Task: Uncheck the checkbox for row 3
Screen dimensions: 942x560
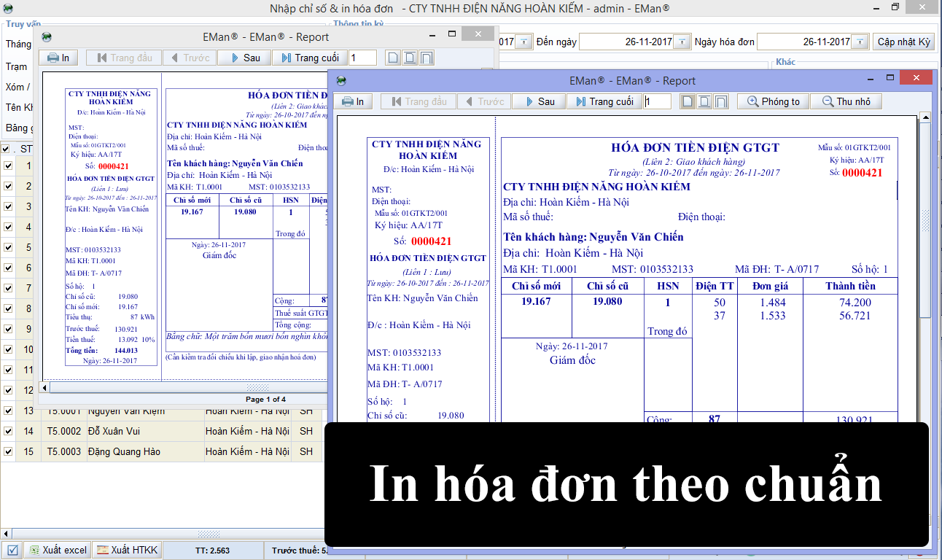Action: (8, 206)
